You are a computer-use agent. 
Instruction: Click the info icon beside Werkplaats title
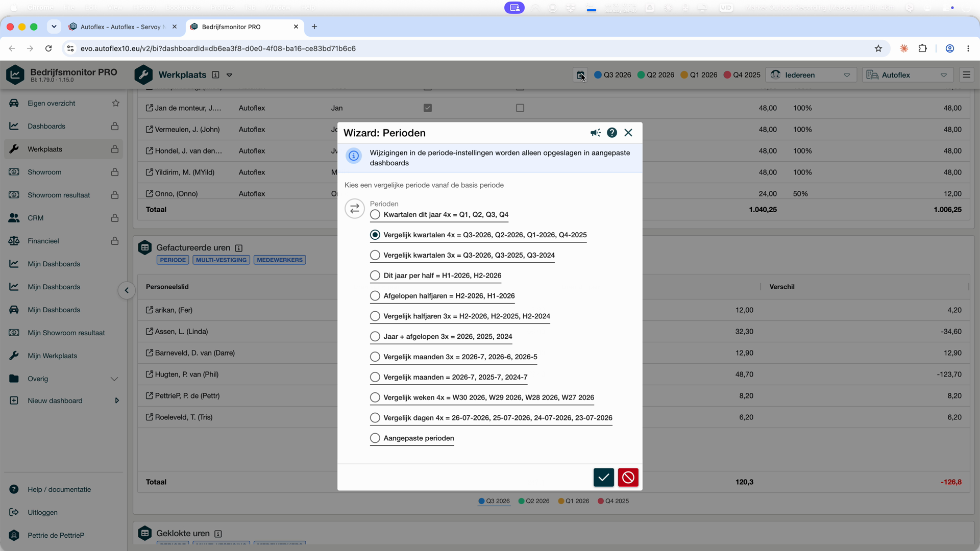pos(216,75)
